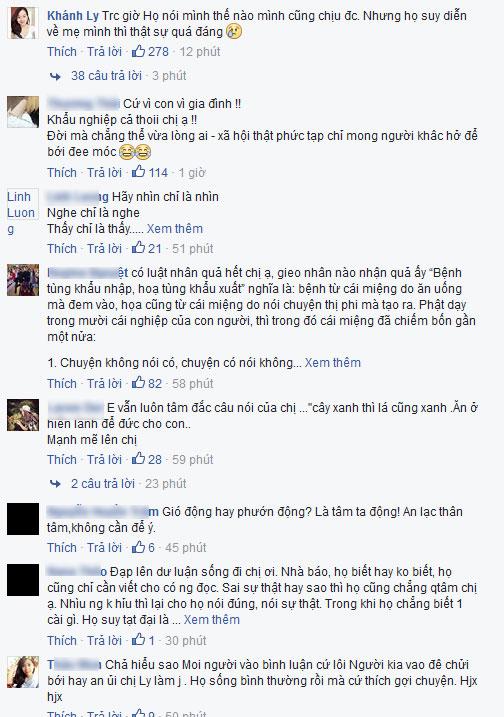Click the thumbs-up icon showing 114 likes
Image resolution: width=504 pixels, height=717 pixels.
(138, 172)
